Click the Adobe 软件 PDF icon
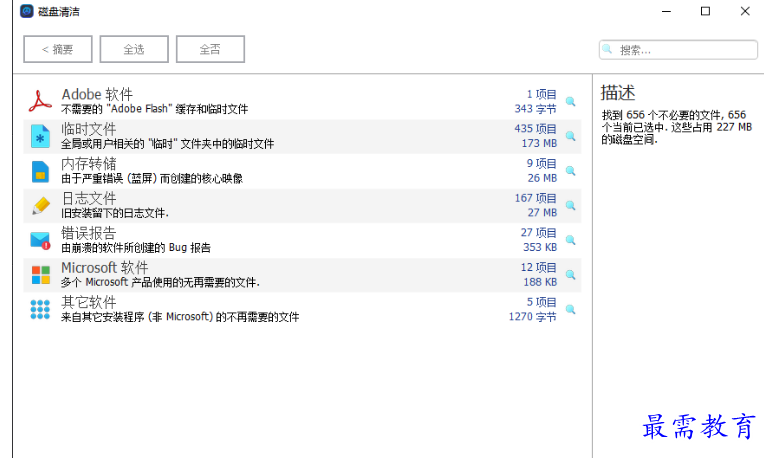764x458 pixels. pyautogui.click(x=40, y=101)
